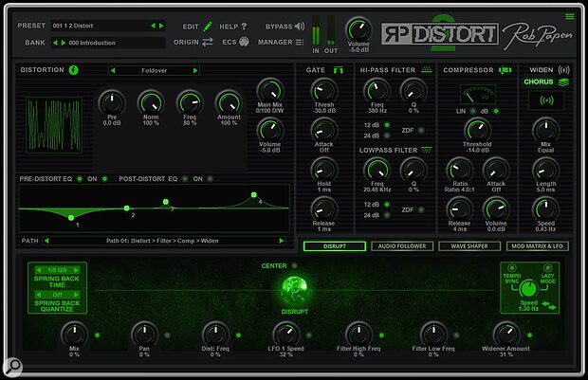Open Help via the question mark icon
Screen dimensions: 588x380
point(244,27)
